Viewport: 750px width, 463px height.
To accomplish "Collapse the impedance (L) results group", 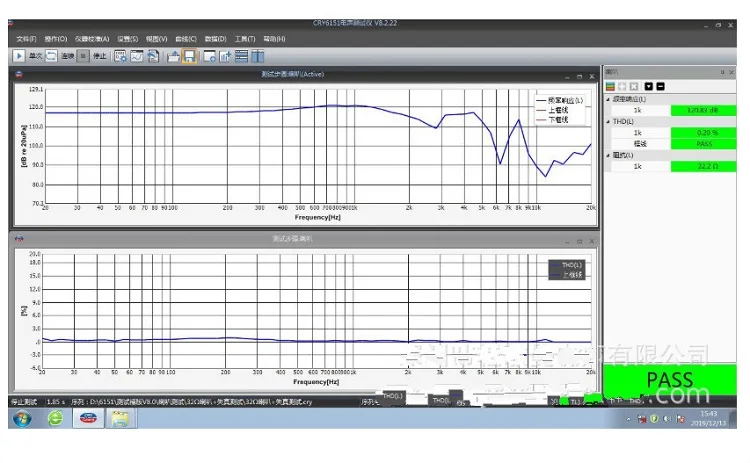I will 608,155.
